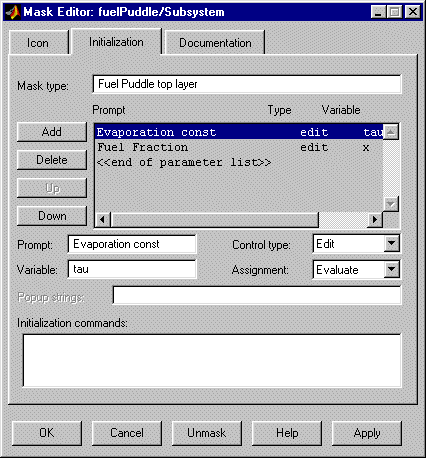Click the horizontal scrollbar thumb in parameter list
426x458 pixels.
(214, 220)
